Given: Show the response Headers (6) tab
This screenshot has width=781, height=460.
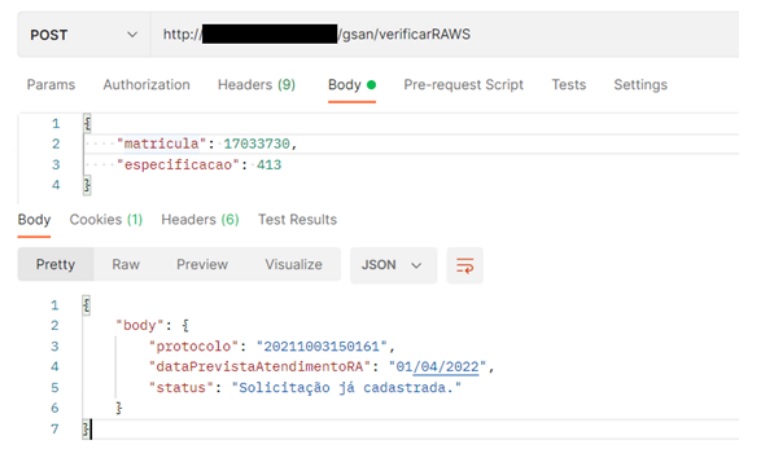Looking at the screenshot, I should (x=200, y=220).
